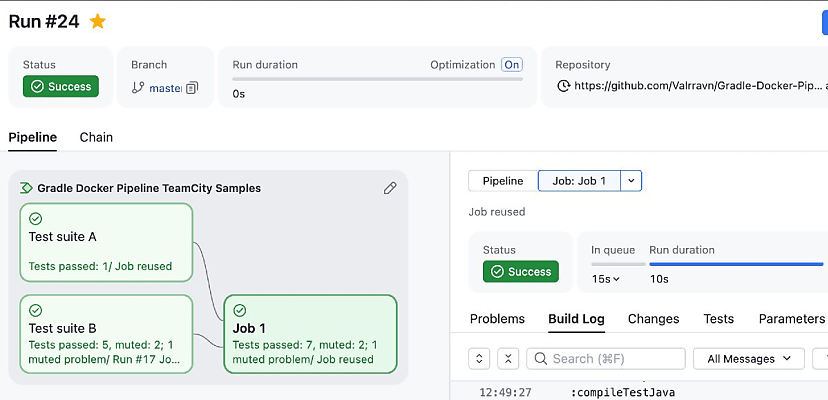Click the pipeline icon next to Gradle Docker Pipeline
The height and width of the screenshot is (400, 828).
26,188
